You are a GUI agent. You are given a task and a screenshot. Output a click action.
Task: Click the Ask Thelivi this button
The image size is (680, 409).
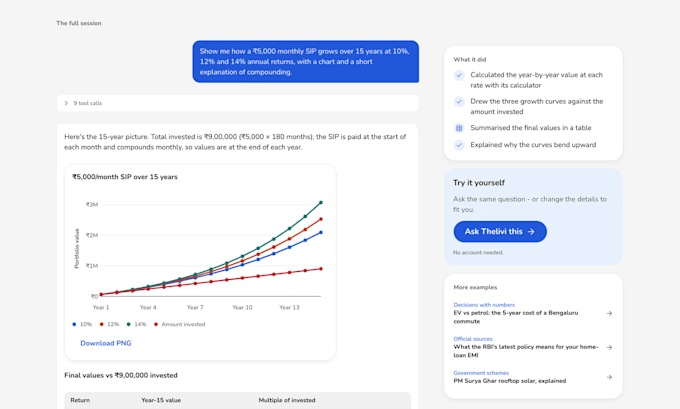(500, 232)
